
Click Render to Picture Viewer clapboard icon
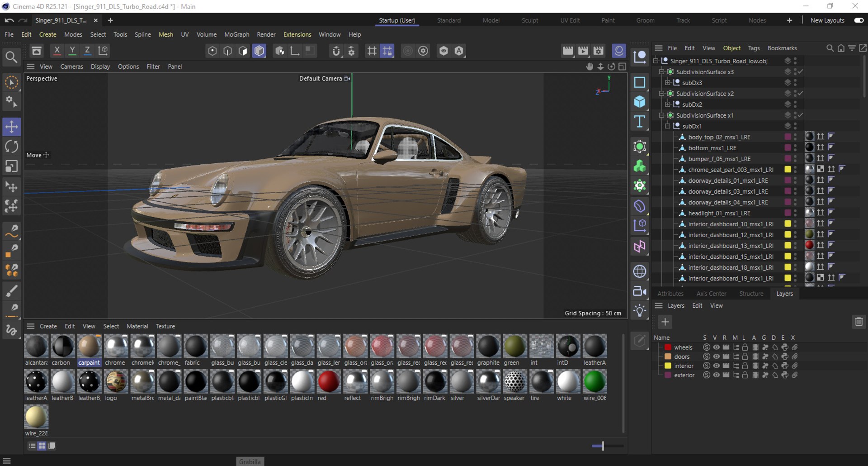coord(583,51)
